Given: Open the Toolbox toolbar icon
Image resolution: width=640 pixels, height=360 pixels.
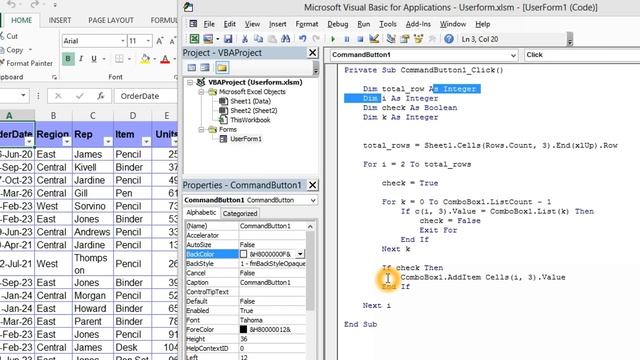Looking at the screenshot, I should point(432,39).
